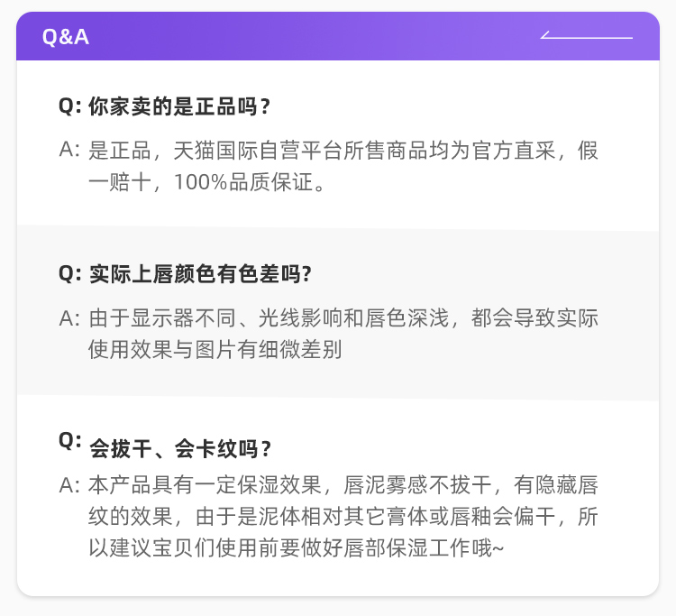Click the answer line 由于显示器不同、光线影响
The image size is (676, 616).
(343, 318)
